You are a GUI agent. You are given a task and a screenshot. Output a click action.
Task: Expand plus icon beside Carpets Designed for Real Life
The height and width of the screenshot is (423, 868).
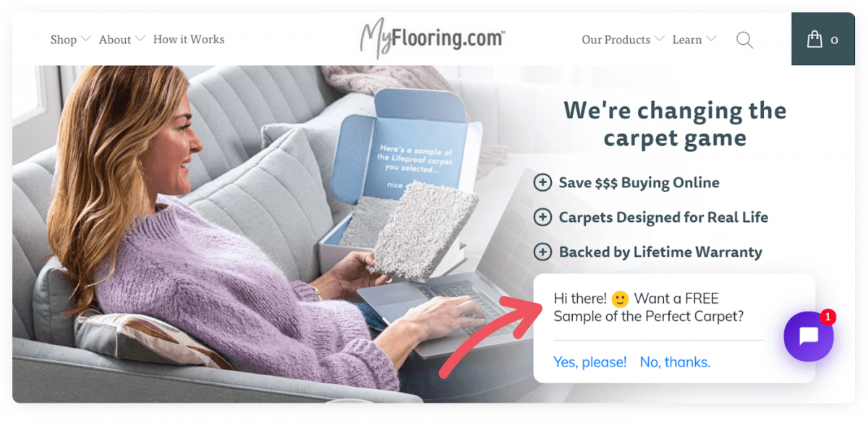(542, 217)
